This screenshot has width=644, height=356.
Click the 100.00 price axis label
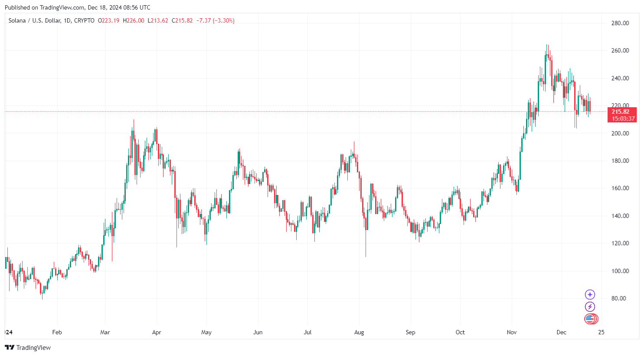pyautogui.click(x=620, y=271)
